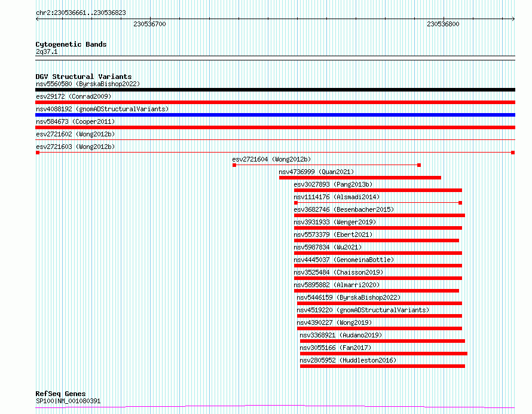Click the red bar under nsv4390227
532x414 pixels.
380,328
